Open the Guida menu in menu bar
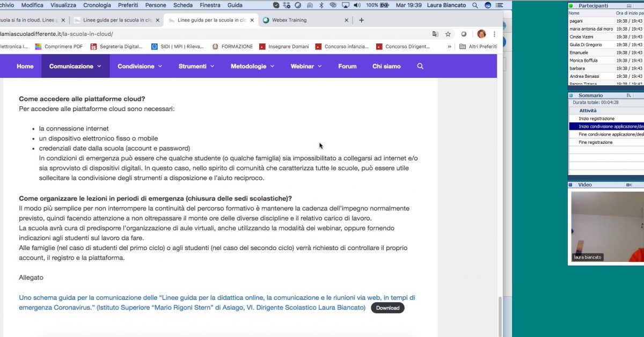Viewport: 644px width, 337px height. (235, 5)
